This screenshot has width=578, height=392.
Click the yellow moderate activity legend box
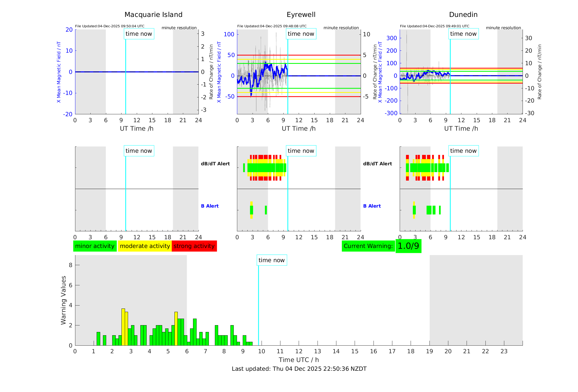click(145, 246)
